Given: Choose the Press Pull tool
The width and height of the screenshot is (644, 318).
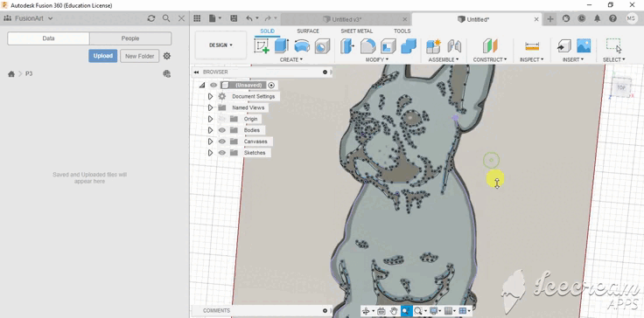Looking at the screenshot, I should point(347,45).
